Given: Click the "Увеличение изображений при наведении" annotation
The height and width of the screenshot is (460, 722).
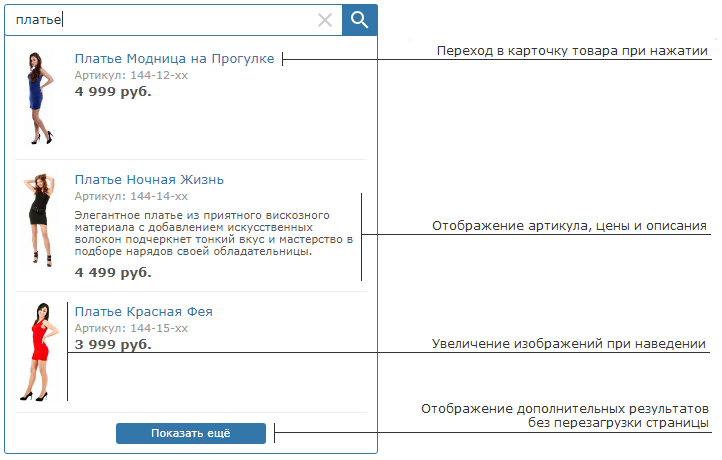Looking at the screenshot, I should [569, 344].
